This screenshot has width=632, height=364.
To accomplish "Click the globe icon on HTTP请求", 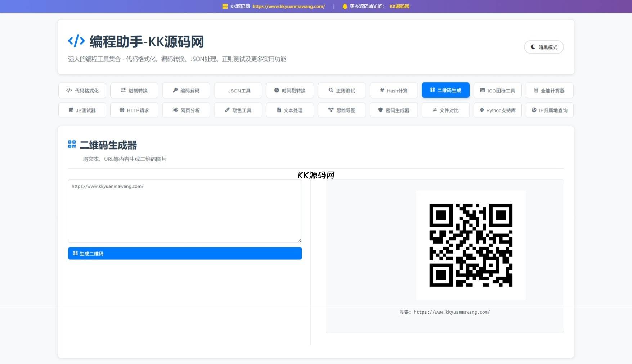I will 122,110.
